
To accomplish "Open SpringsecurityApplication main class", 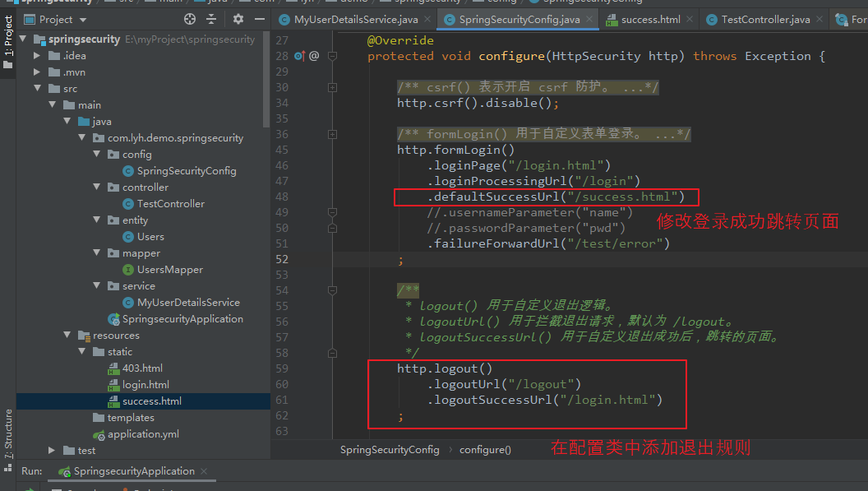I will click(182, 319).
